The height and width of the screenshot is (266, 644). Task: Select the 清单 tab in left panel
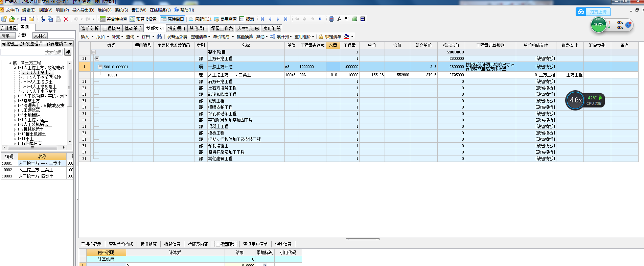pyautogui.click(x=6, y=36)
